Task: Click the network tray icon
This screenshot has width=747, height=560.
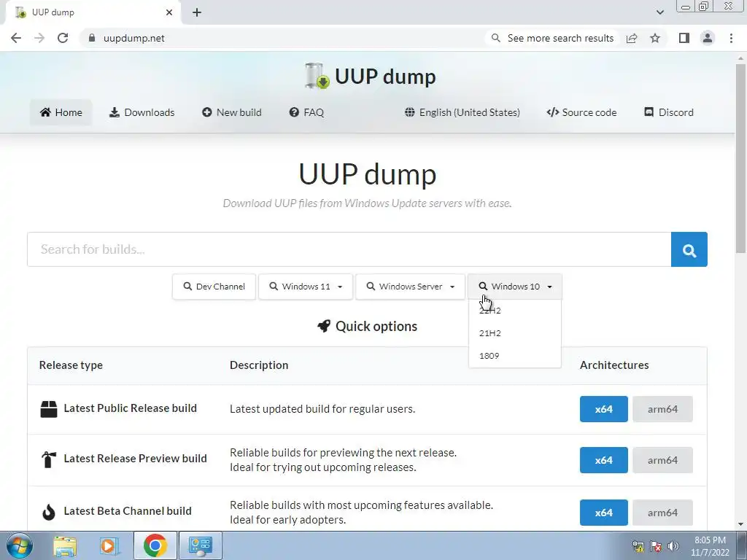Action: [638, 546]
